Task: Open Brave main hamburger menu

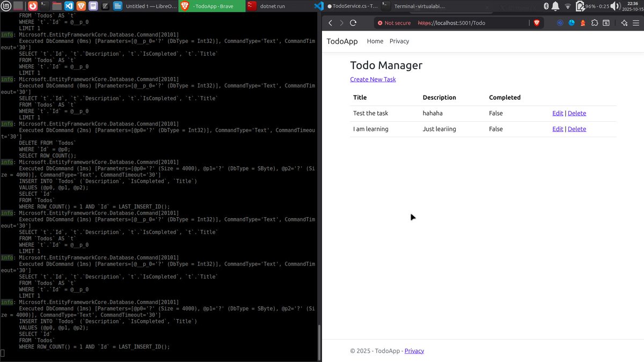Action: coord(636,23)
